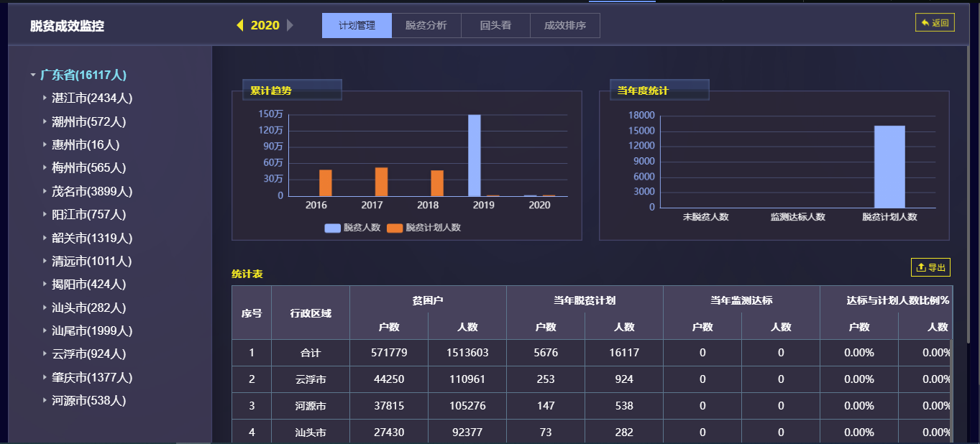
Task: Open the 回头看 tab
Action: (x=495, y=26)
